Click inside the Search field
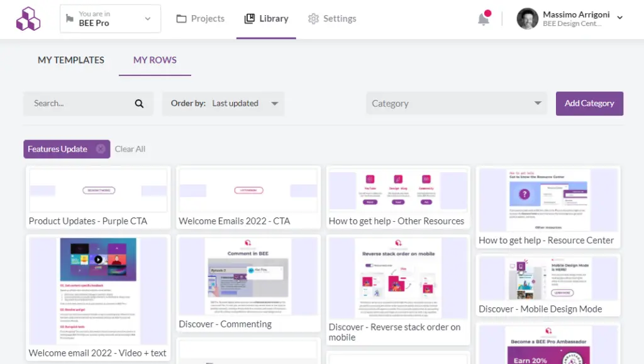The image size is (644, 364). pos(75,103)
